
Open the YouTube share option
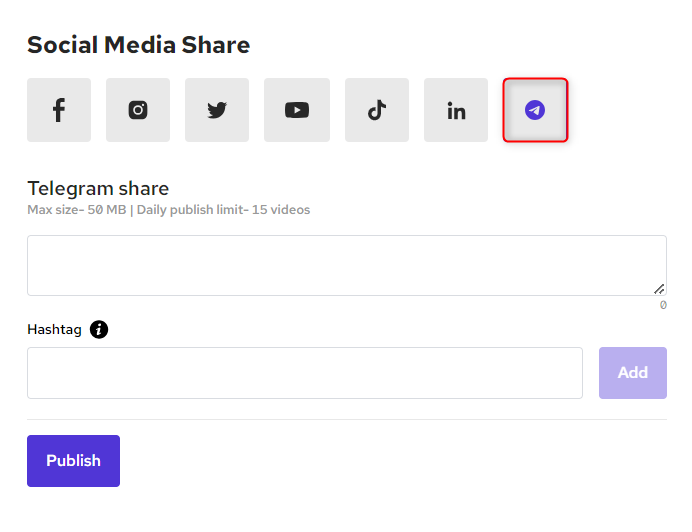coord(297,110)
